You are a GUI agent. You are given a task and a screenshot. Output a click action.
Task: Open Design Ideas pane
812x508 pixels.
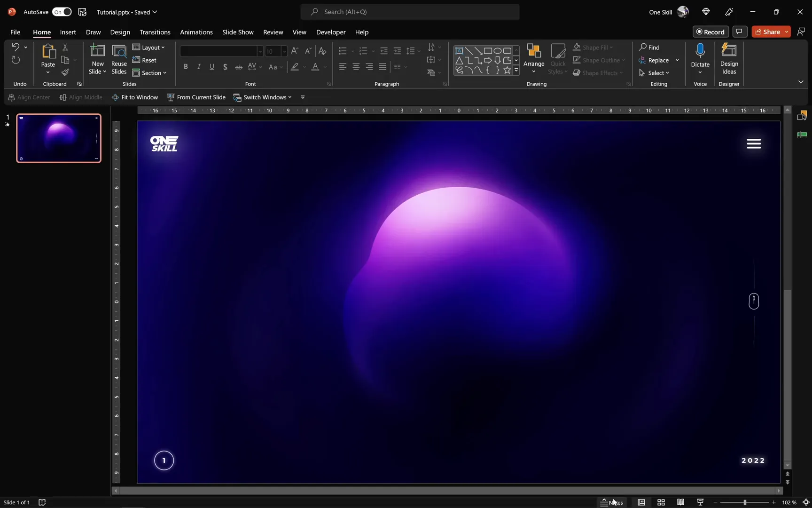coord(729,59)
